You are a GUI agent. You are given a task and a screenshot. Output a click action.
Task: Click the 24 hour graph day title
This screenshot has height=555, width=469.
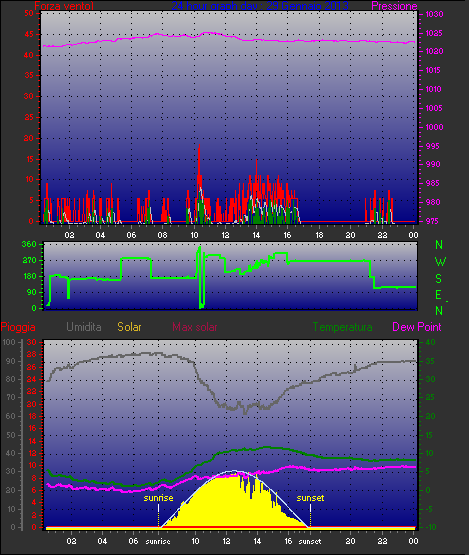(x=260, y=6)
